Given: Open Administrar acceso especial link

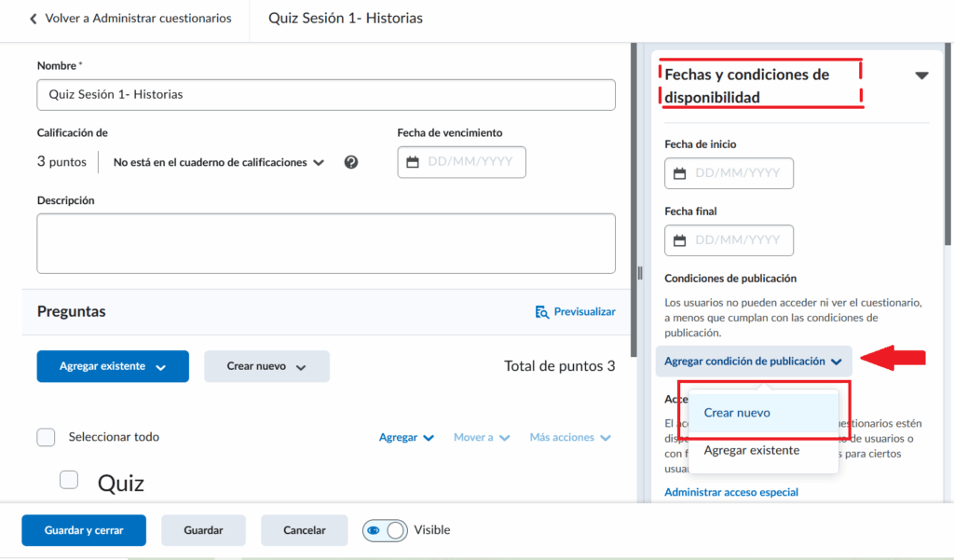Looking at the screenshot, I should [x=731, y=492].
